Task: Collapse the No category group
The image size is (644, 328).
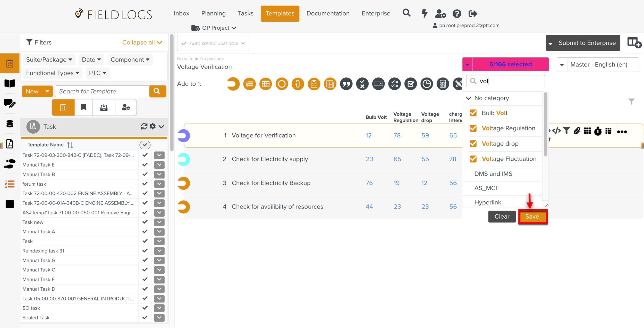Action: tap(469, 98)
